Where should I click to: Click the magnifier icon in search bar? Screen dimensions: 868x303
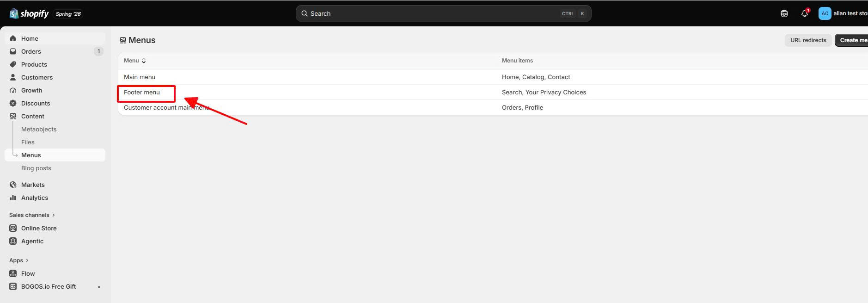pos(305,13)
